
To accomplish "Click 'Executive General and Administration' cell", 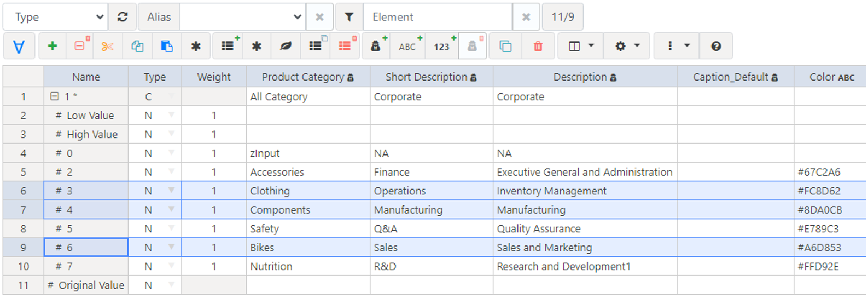I will (x=585, y=172).
